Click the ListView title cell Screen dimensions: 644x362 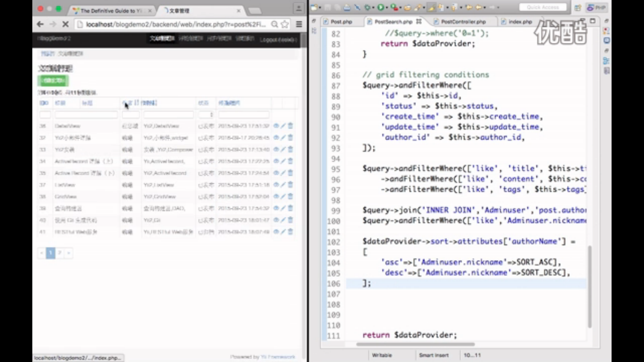point(65,185)
